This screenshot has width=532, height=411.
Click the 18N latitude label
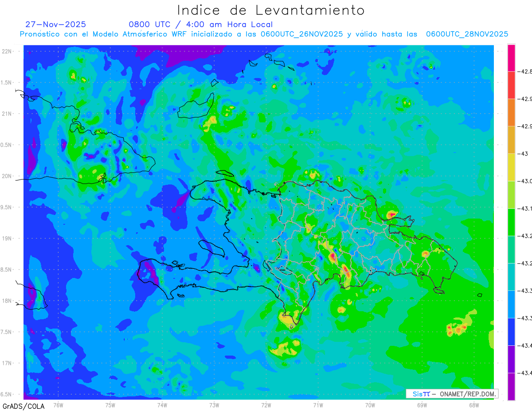[x=6, y=301]
